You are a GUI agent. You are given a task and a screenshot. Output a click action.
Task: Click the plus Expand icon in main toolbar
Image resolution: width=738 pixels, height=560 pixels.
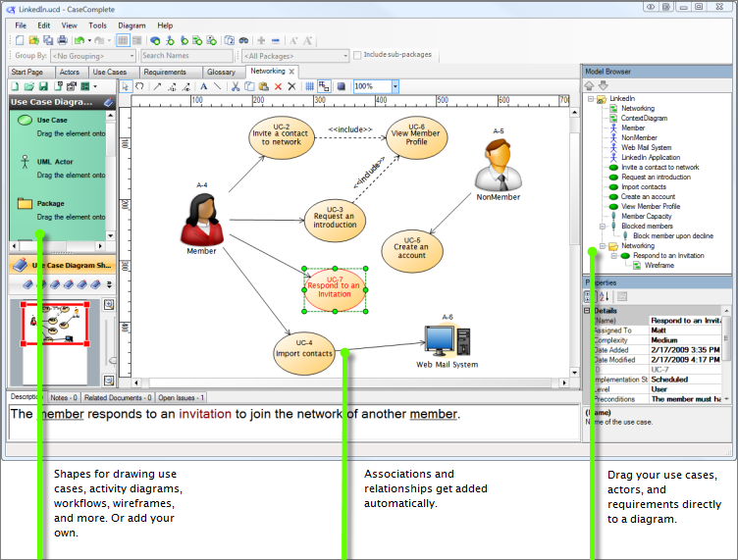click(261, 41)
